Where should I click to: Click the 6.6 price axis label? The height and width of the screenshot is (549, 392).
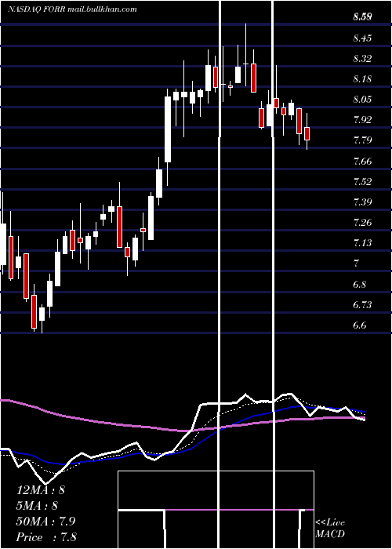[x=359, y=325]
